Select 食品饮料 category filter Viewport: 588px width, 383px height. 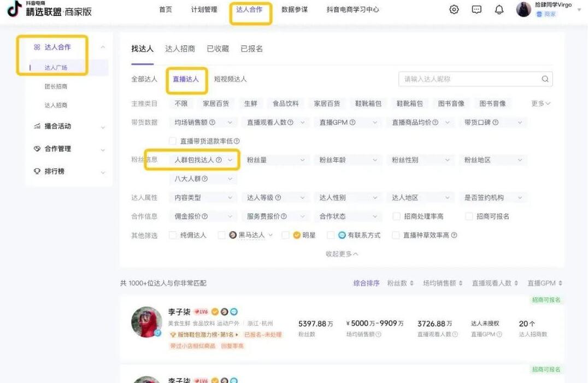(x=285, y=103)
